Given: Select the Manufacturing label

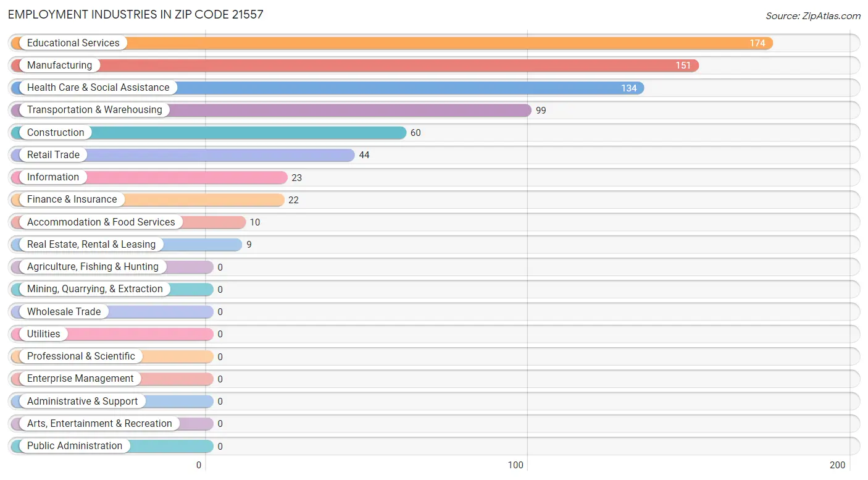Looking at the screenshot, I should (59, 65).
